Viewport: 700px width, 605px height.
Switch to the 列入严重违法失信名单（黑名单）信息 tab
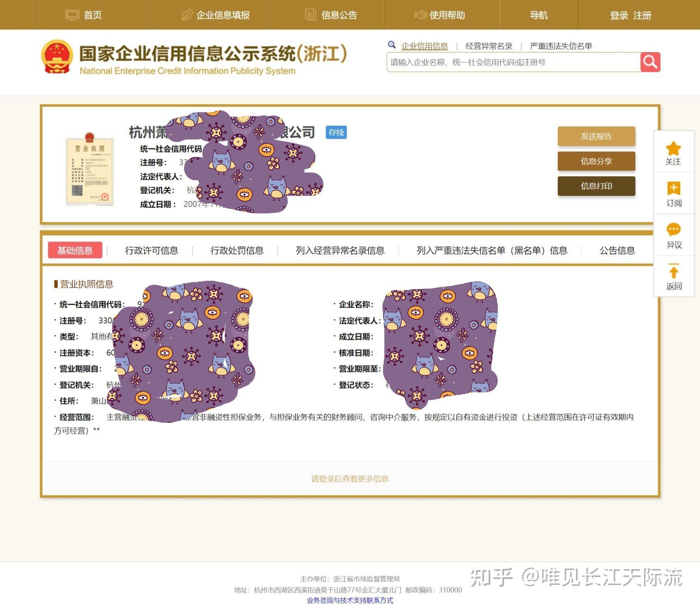click(x=492, y=250)
